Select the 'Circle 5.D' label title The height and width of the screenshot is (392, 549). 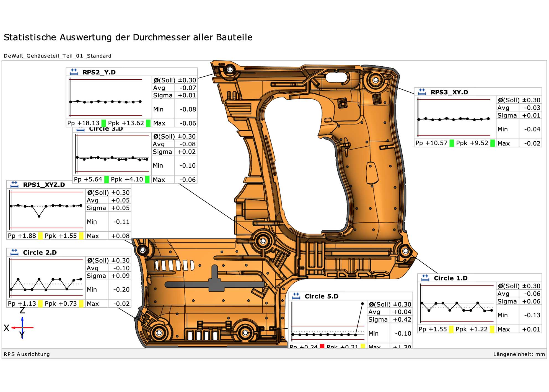[x=322, y=296]
